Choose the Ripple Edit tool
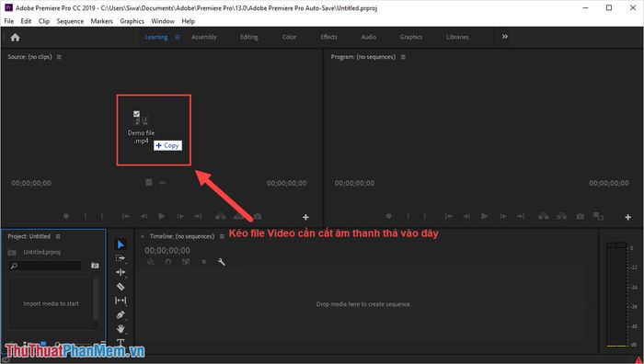The image size is (644, 364). pyautogui.click(x=121, y=272)
